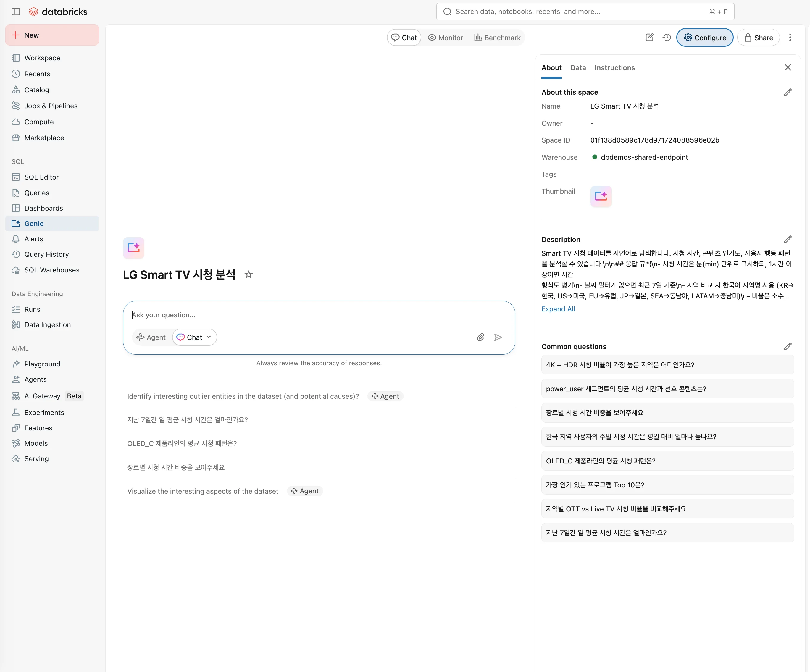The image size is (810, 672).
Task: Click the Alerts bell icon
Action: (x=16, y=239)
